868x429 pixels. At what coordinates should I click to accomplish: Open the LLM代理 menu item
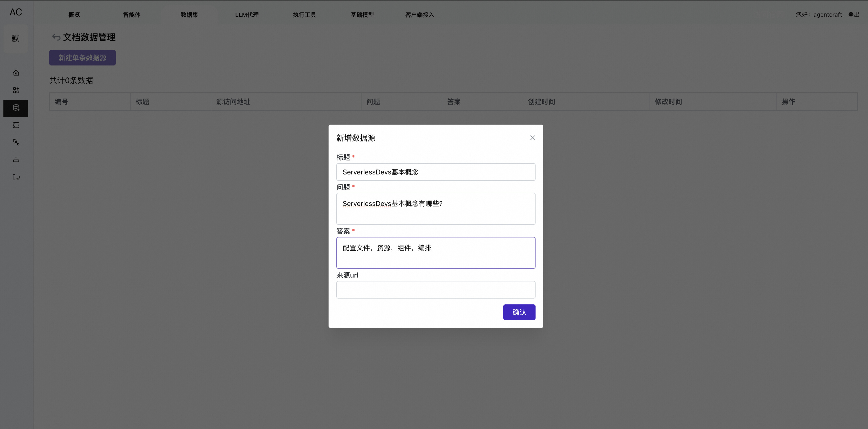pyautogui.click(x=247, y=14)
